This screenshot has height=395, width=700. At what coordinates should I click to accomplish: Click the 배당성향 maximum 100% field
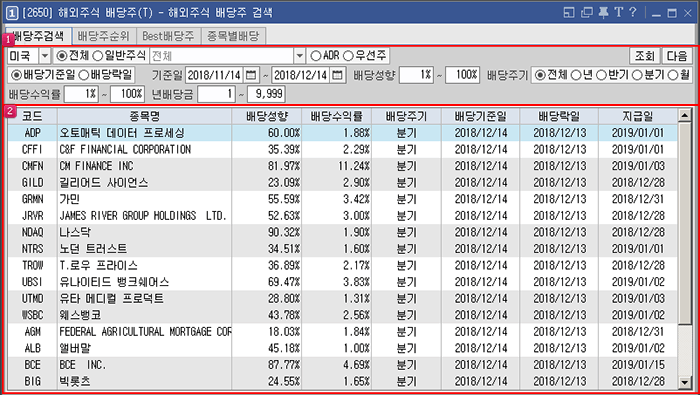(462, 75)
